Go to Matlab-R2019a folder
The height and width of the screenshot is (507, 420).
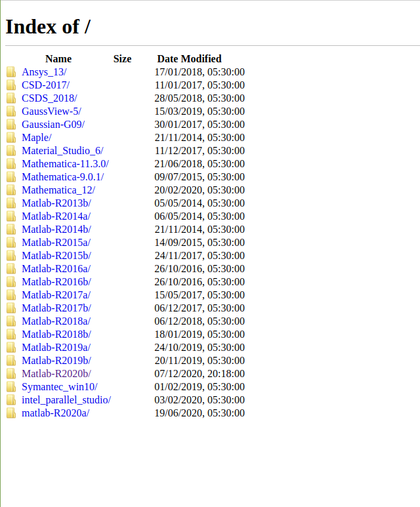[56, 348]
